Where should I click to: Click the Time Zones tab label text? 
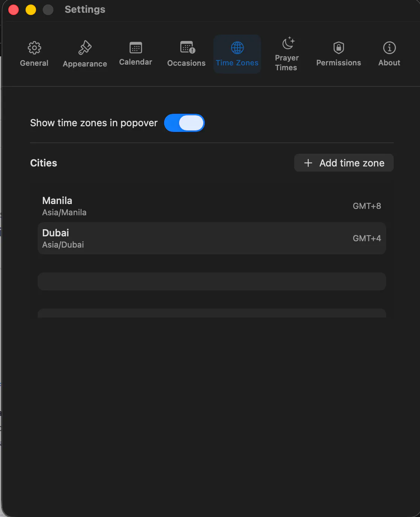click(x=237, y=63)
